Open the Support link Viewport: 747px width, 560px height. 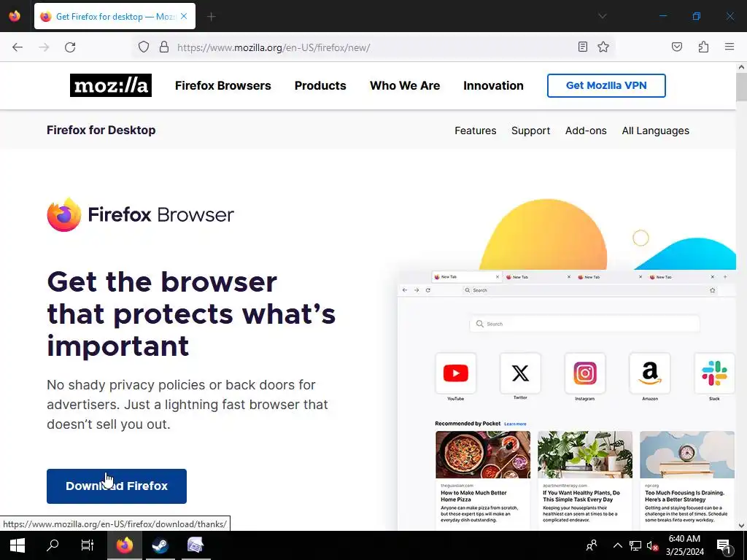point(530,131)
